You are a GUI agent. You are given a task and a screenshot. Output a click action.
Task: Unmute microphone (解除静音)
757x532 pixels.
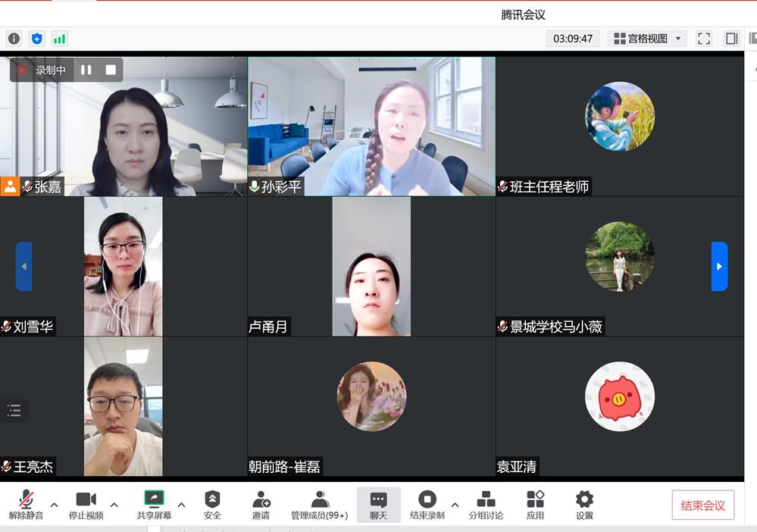(26, 505)
